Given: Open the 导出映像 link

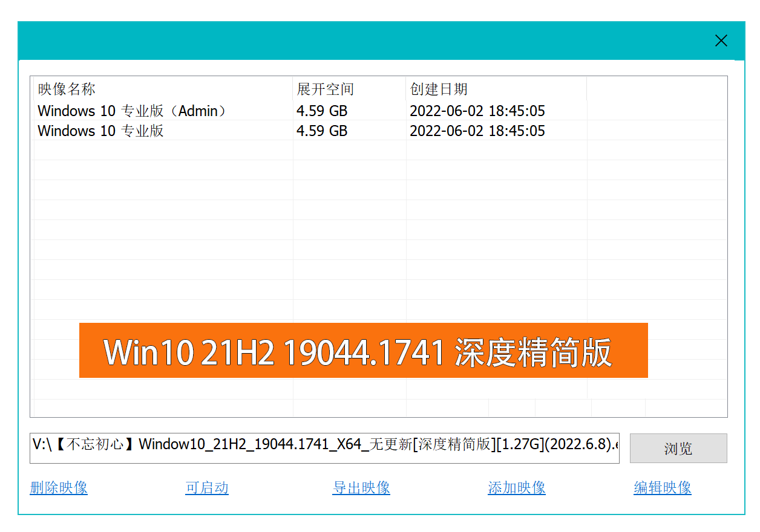Looking at the screenshot, I should (361, 488).
